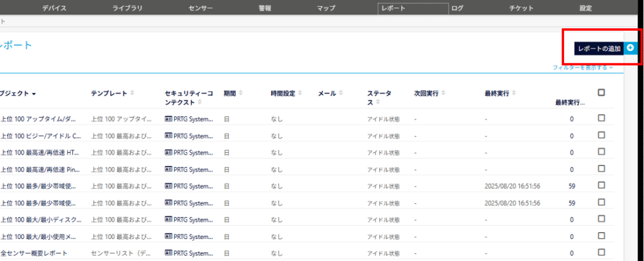Open the センサー menu
The width and height of the screenshot is (644, 261).
[x=201, y=8]
